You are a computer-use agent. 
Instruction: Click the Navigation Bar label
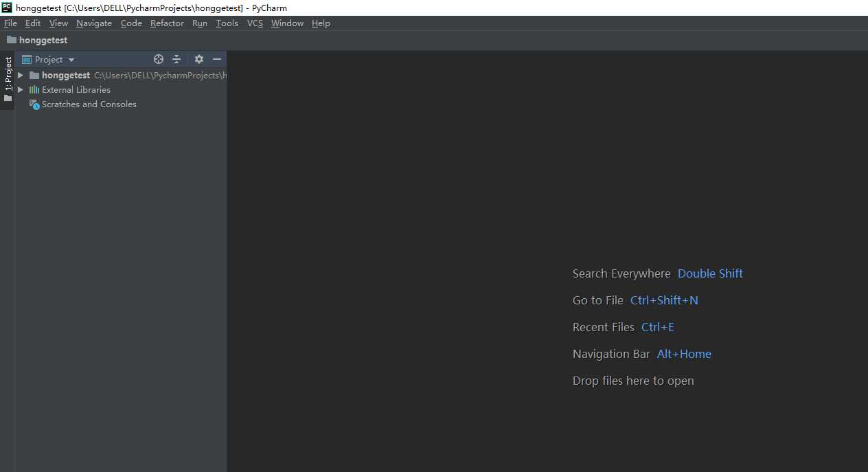[x=611, y=354]
